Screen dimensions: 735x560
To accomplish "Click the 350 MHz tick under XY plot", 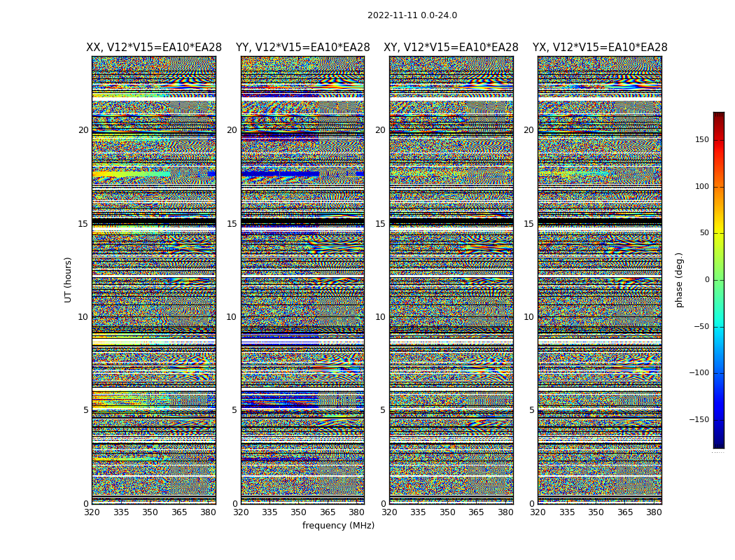I will coord(447,512).
